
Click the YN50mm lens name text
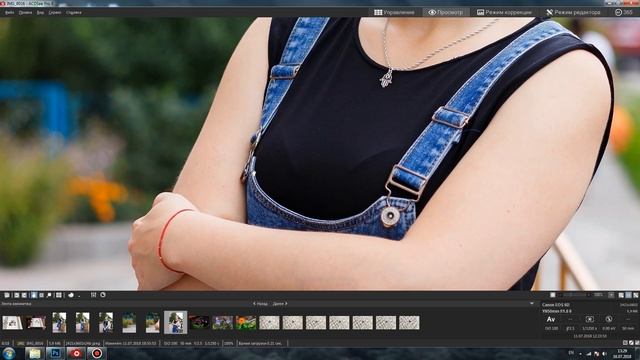[557, 311]
